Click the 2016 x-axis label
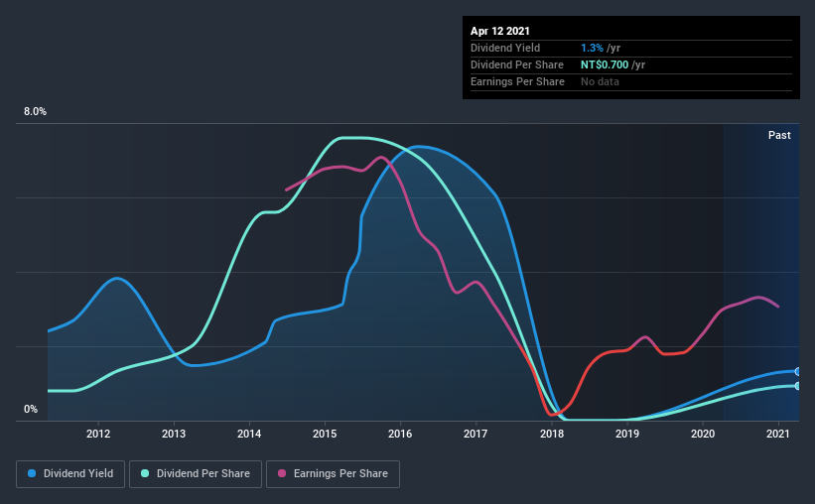 pyautogui.click(x=400, y=434)
